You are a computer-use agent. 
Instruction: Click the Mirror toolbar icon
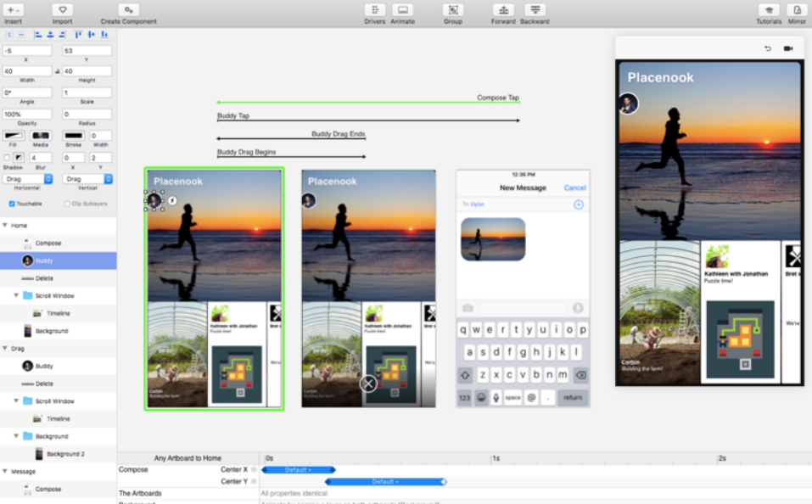[797, 10]
